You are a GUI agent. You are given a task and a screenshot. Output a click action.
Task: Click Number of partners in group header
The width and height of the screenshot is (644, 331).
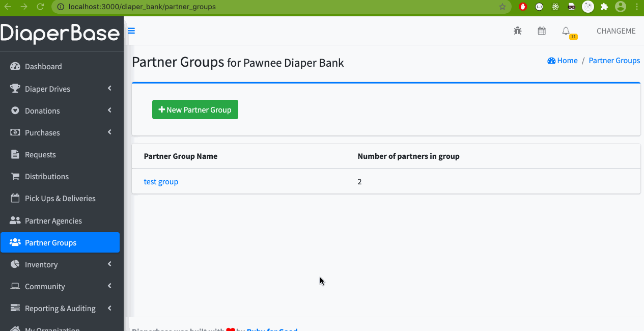click(409, 156)
